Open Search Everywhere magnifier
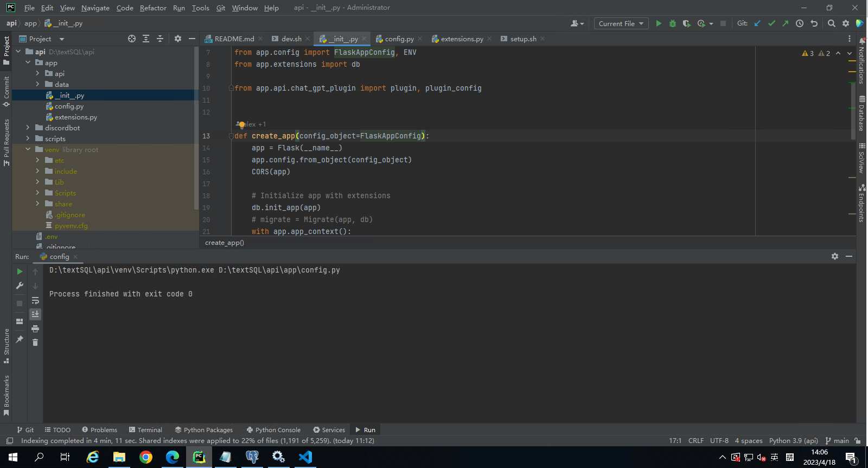 tap(832, 23)
